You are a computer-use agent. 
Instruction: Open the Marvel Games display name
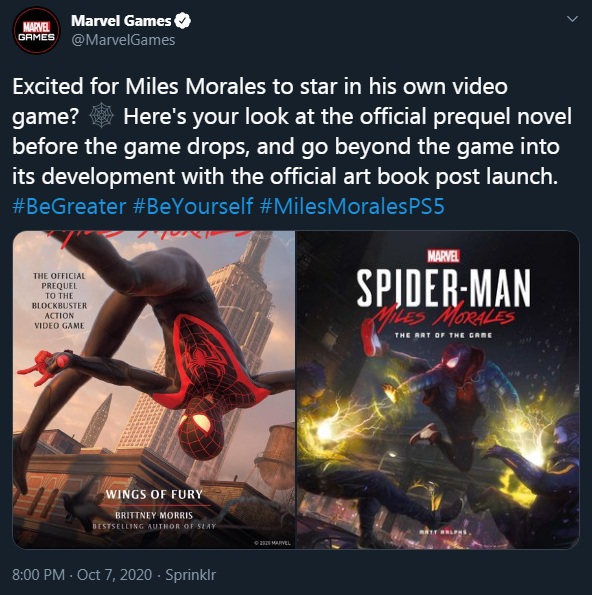[x=121, y=20]
